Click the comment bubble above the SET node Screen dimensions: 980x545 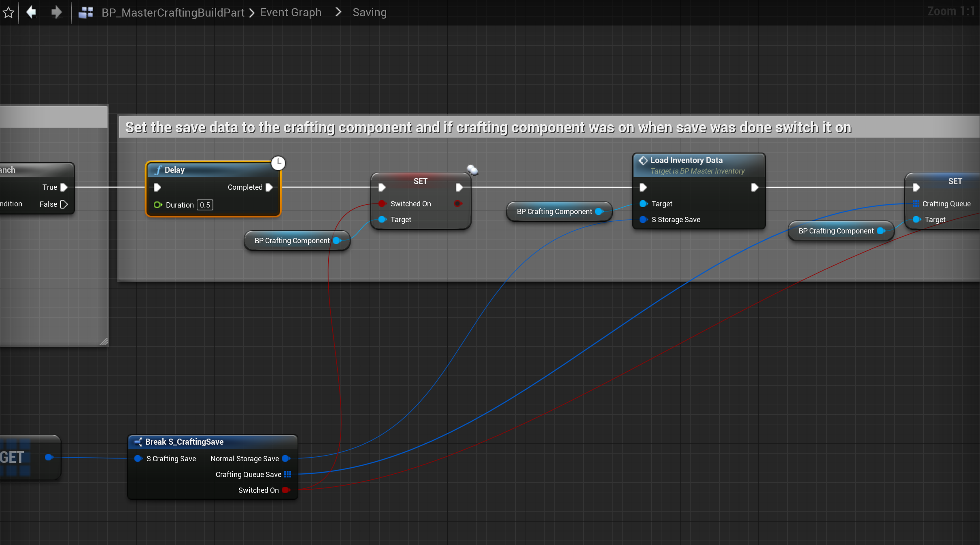(472, 170)
